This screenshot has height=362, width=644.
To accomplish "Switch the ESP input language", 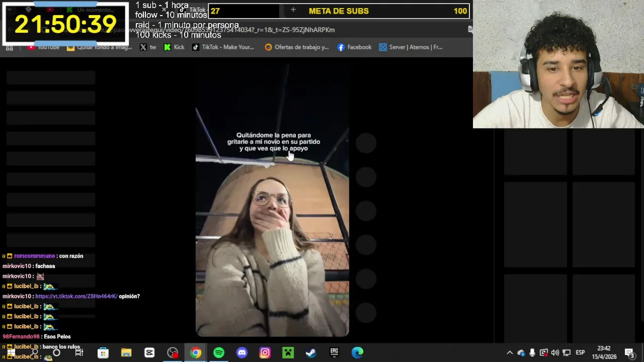I will click(x=580, y=352).
